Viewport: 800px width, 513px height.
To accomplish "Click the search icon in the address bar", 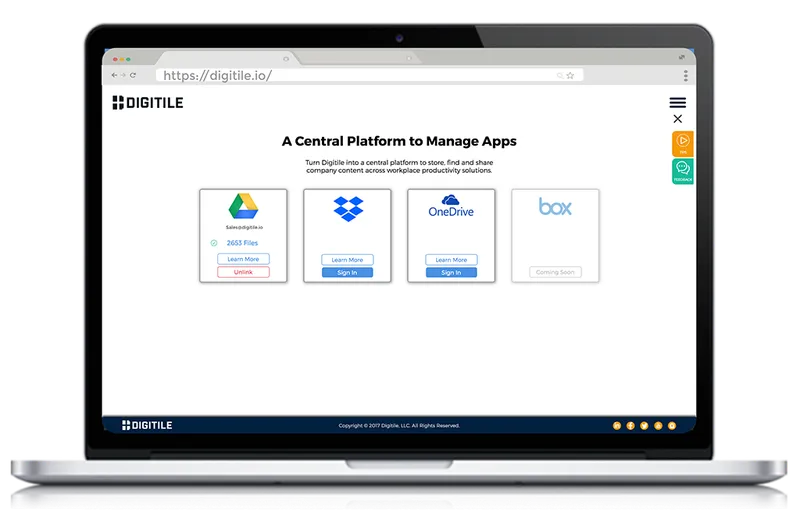I will [560, 76].
